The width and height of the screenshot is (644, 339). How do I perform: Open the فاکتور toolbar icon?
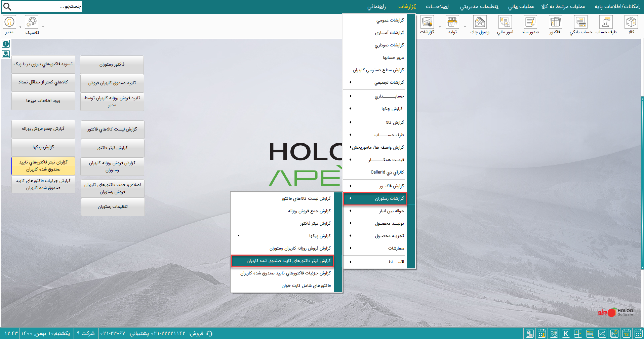point(555,22)
